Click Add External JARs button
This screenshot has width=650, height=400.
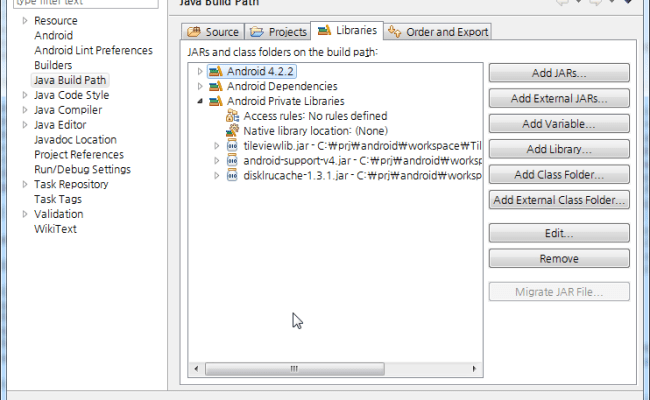tap(559, 98)
